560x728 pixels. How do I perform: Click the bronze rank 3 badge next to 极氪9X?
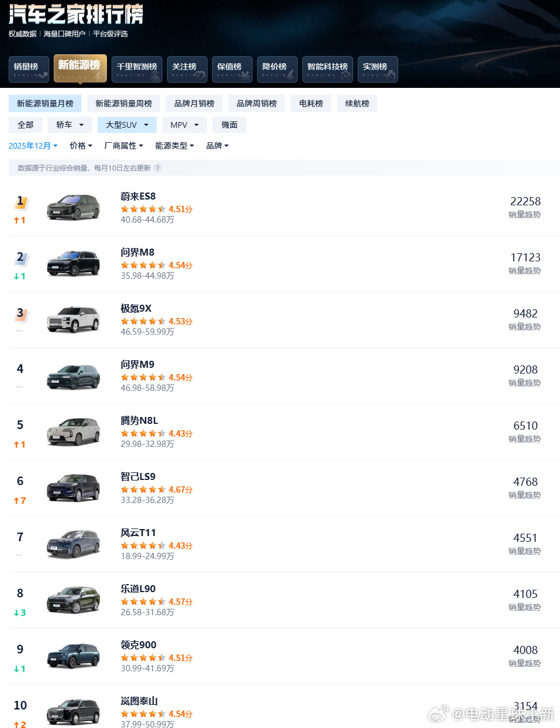coord(20,313)
